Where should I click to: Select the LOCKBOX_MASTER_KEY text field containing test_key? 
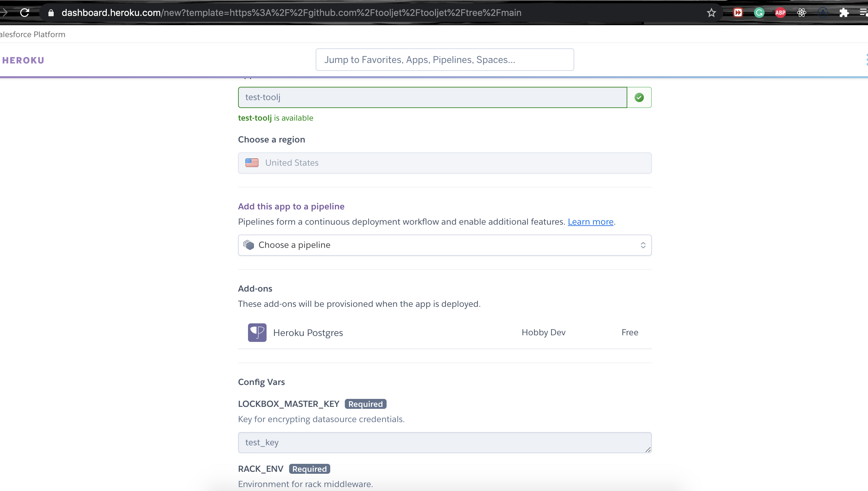(445, 442)
